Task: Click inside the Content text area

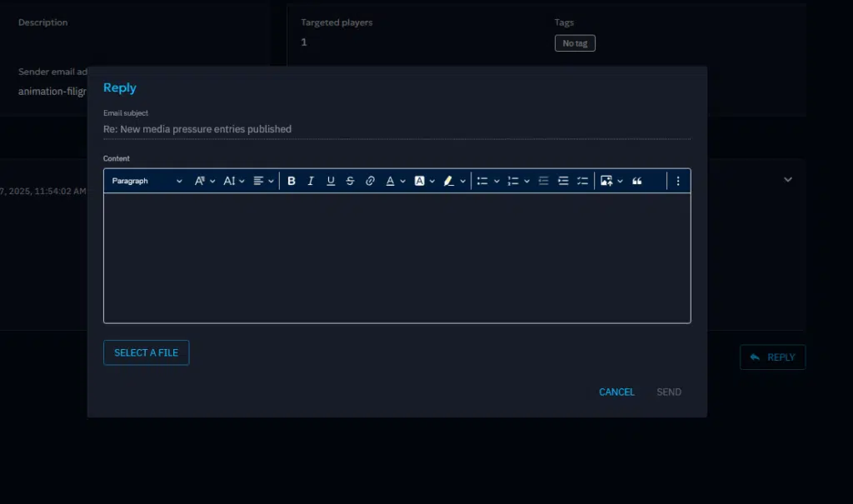Action: (x=397, y=258)
